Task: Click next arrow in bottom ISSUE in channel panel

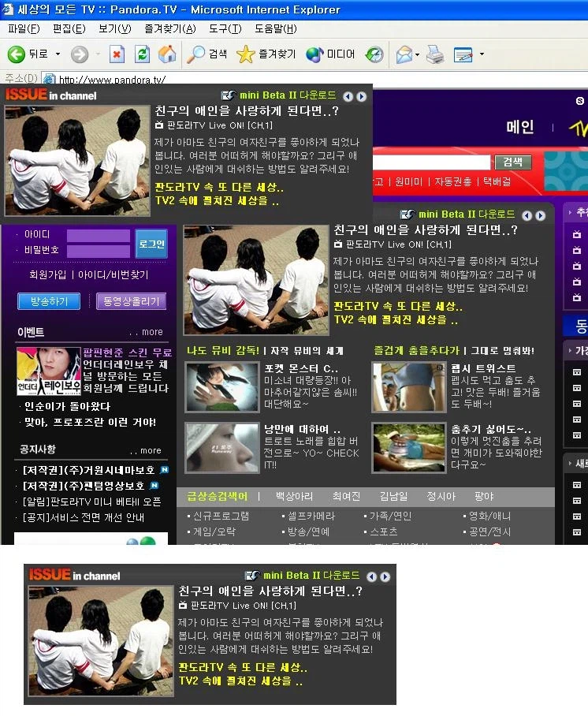Action: pos(385,576)
